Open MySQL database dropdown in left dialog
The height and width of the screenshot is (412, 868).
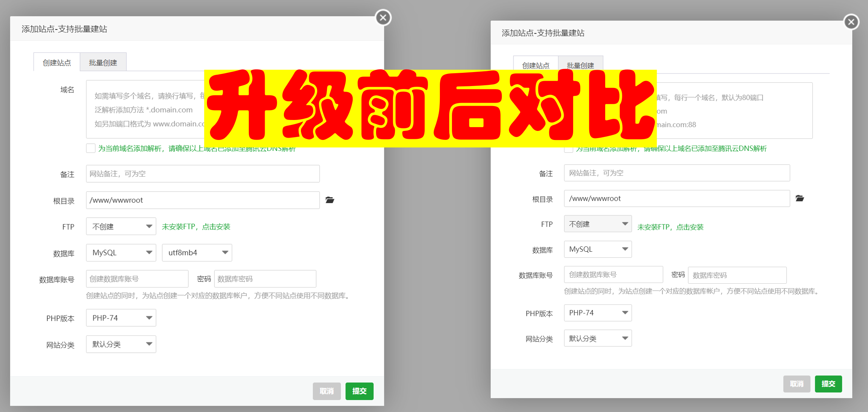[x=121, y=253]
